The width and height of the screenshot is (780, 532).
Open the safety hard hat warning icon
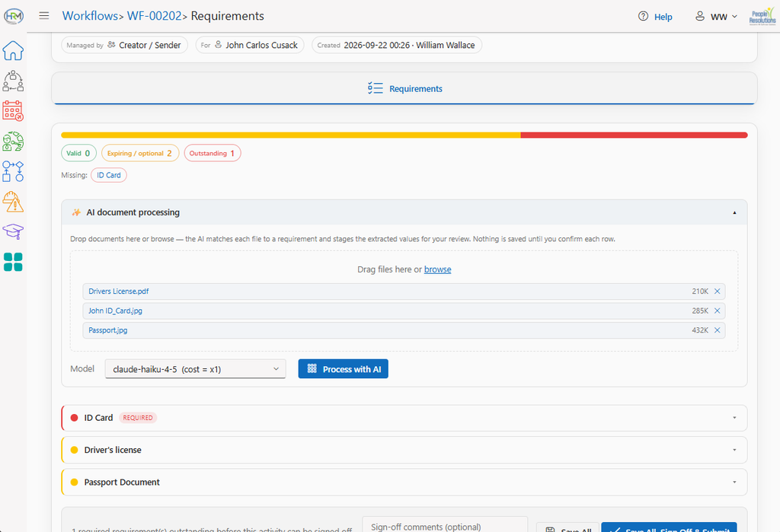13,202
